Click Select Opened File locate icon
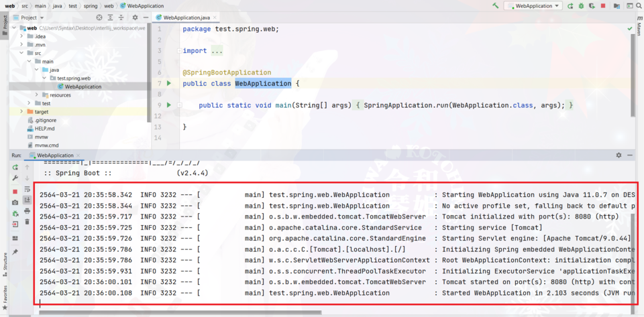 tap(99, 17)
